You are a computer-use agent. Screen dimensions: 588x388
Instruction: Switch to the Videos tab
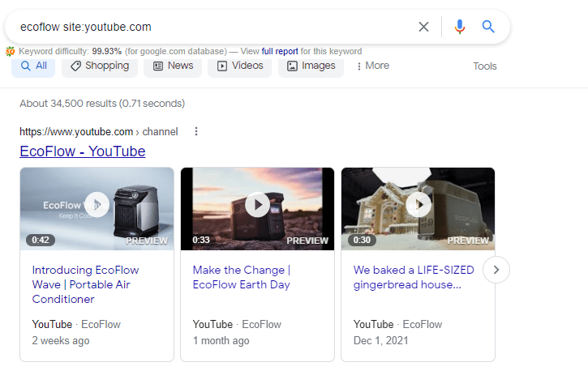pos(239,66)
